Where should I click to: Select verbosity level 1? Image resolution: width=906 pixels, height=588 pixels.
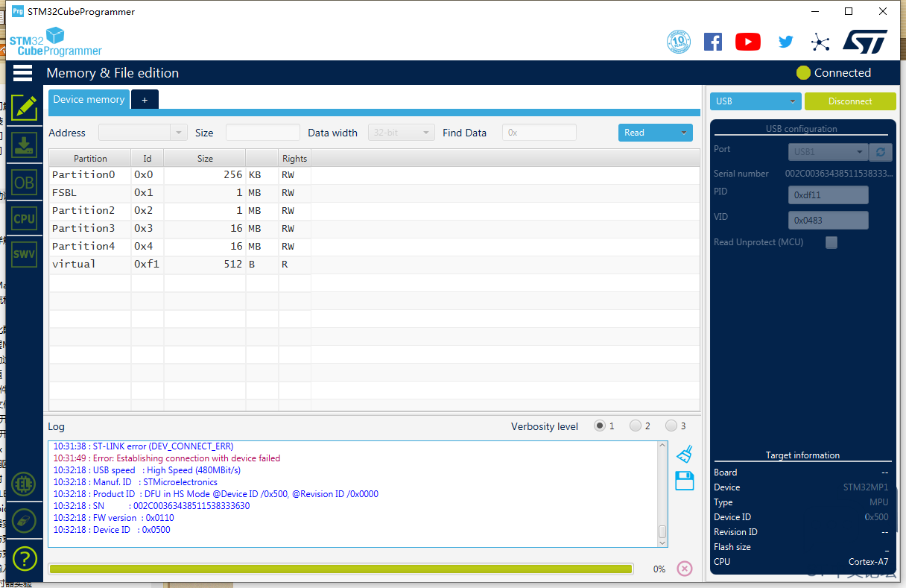click(600, 426)
